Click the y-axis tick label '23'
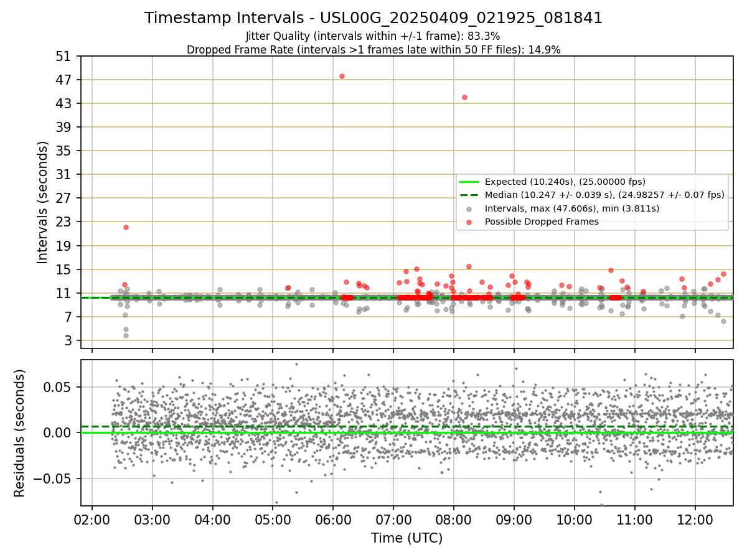 (65, 222)
